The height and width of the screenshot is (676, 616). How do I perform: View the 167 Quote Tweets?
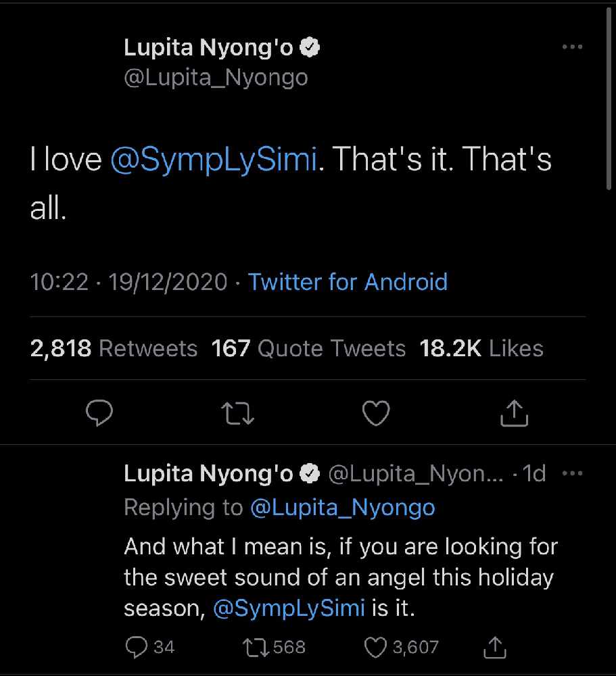308,349
